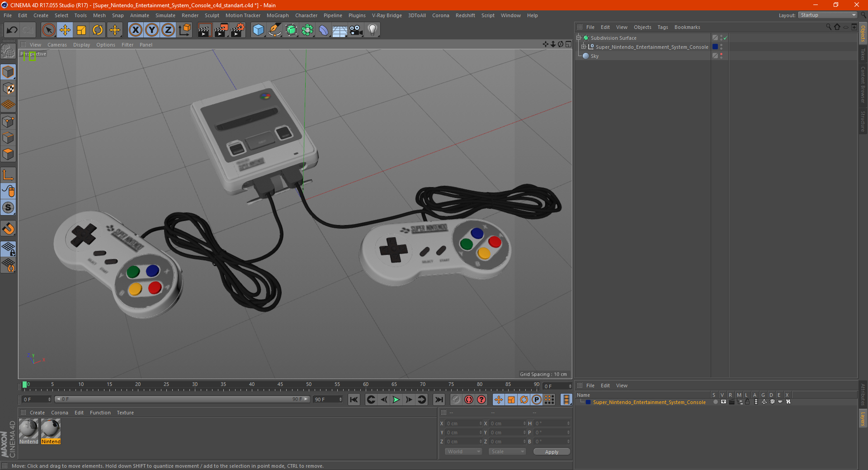
Task: Activate the Rotate tool in top toolbar
Action: pyautogui.click(x=98, y=30)
